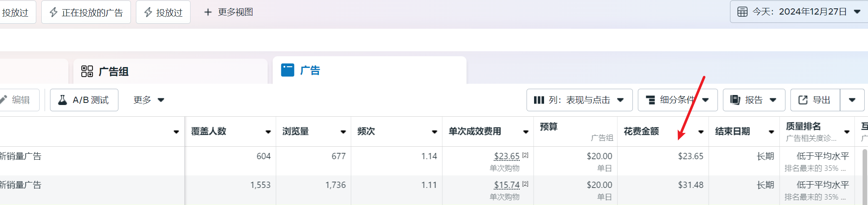Click the columns icon beside 列: 表现与点击
This screenshot has height=205, width=868.
(539, 100)
